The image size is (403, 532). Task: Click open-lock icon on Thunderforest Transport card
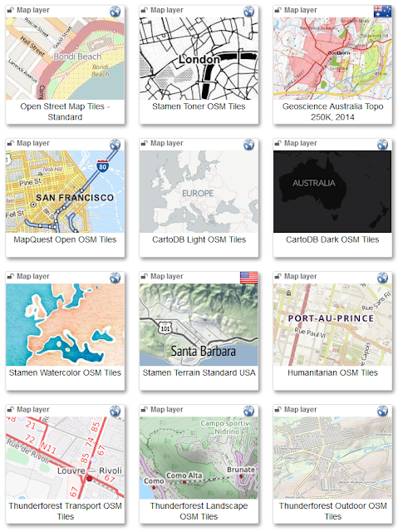pos(11,410)
